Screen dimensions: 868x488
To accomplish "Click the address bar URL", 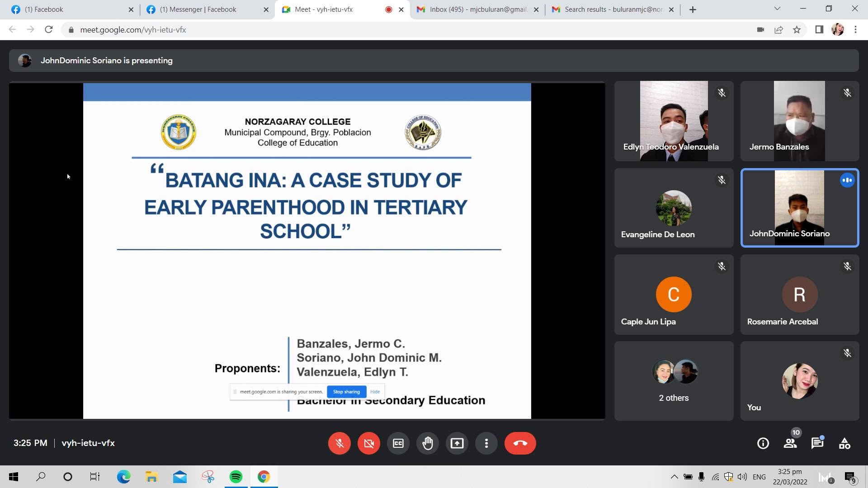I will pos(133,30).
